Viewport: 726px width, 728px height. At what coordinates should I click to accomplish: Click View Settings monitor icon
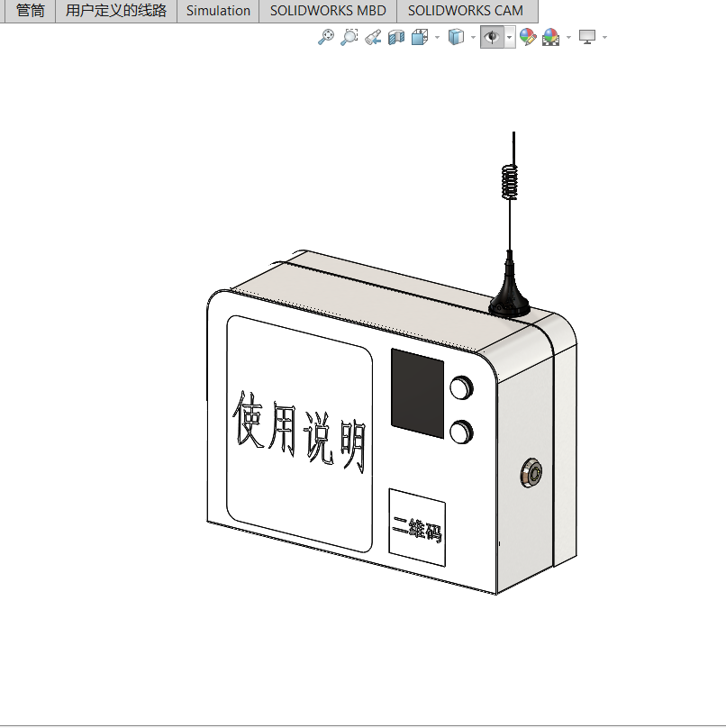[587, 37]
